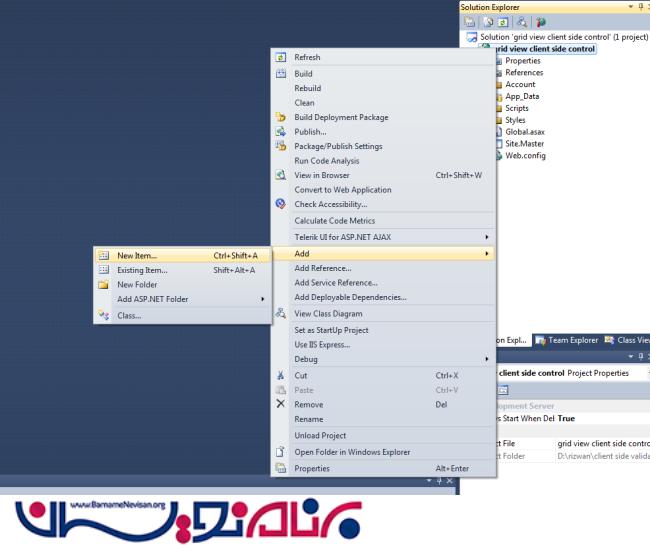Switch to the Solution Explorer tab

pyautogui.click(x=512, y=340)
